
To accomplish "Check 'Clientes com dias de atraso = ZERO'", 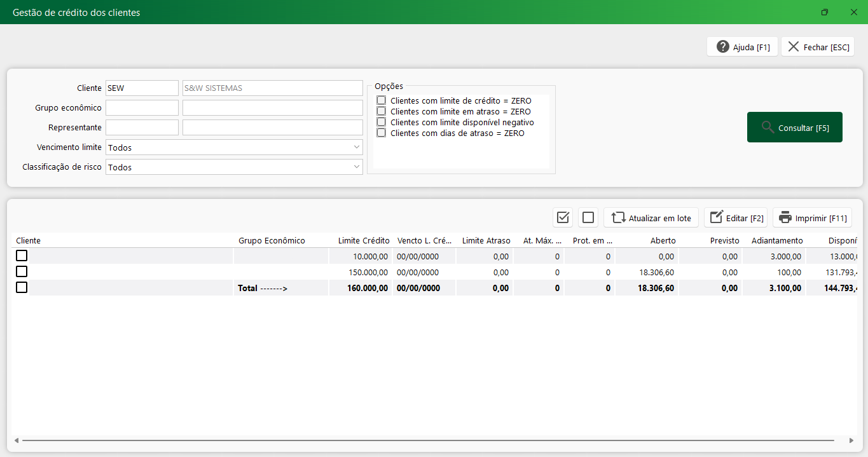I will point(382,133).
